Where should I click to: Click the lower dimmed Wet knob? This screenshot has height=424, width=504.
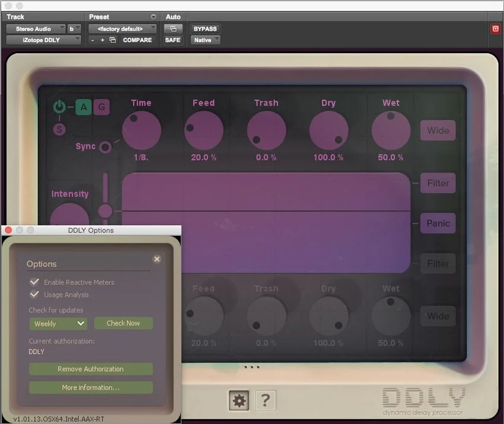[391, 316]
